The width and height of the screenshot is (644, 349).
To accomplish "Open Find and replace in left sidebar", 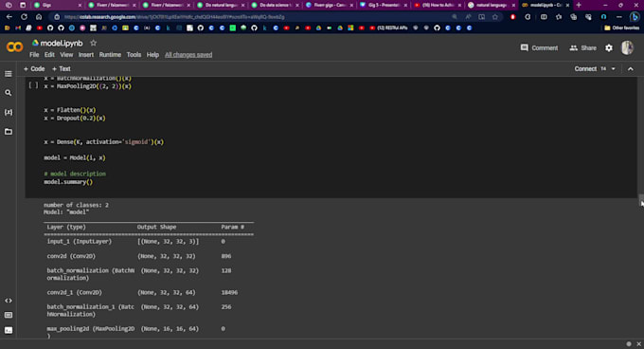I will coord(9,93).
